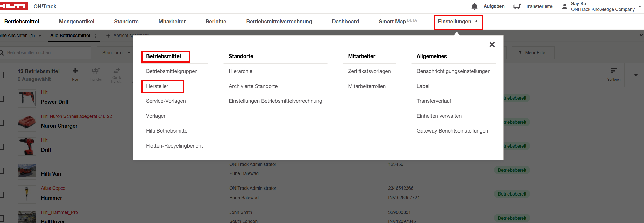The width and height of the screenshot is (644, 223).
Task: Open the BullDozer thumbnail
Action: (26, 217)
